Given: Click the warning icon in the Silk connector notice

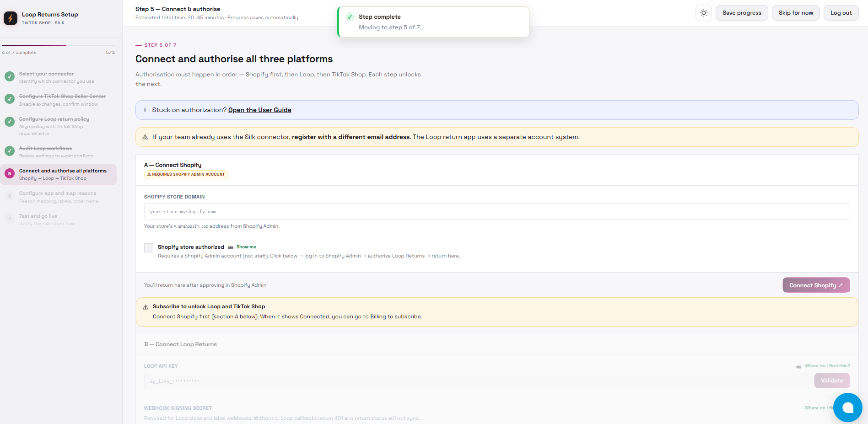Looking at the screenshot, I should pyautogui.click(x=145, y=137).
